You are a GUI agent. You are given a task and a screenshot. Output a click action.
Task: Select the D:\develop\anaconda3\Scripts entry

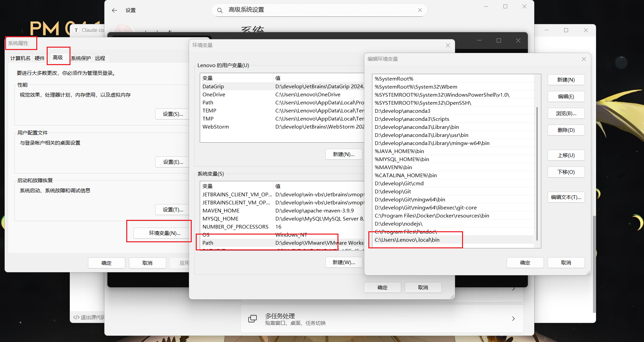[x=453, y=119]
